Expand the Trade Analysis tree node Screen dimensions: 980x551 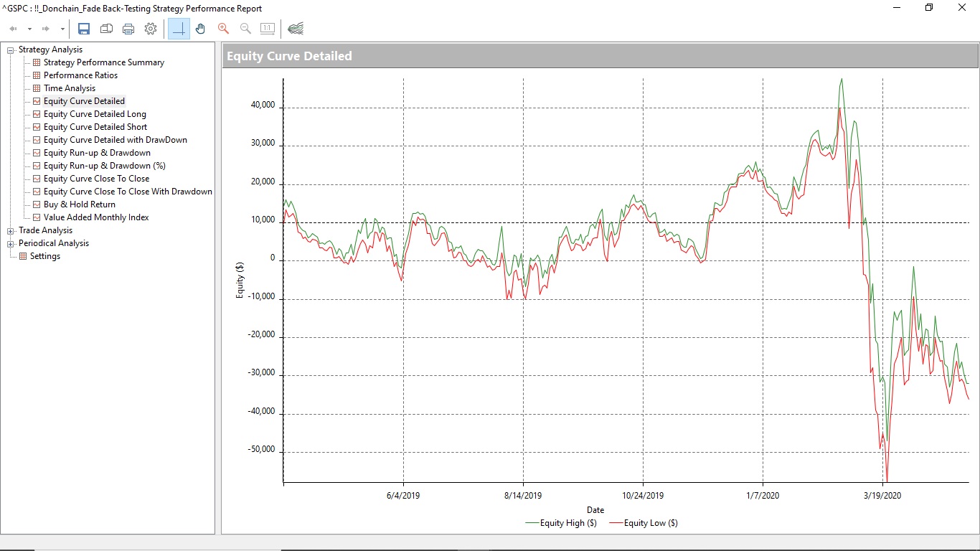(x=11, y=231)
